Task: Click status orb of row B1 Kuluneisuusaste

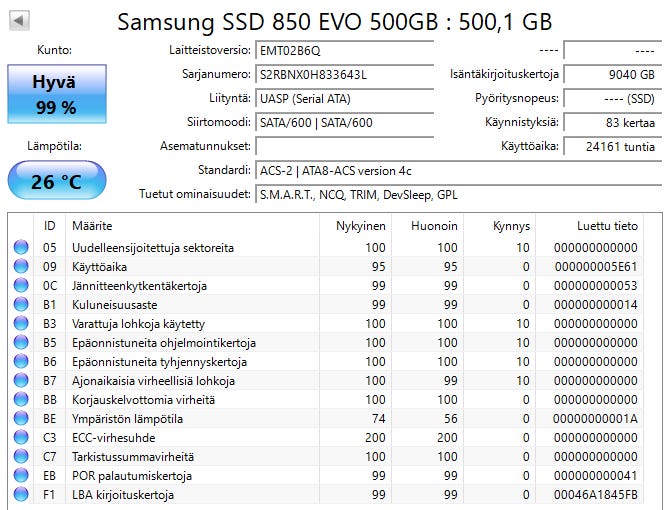Action: (21, 304)
